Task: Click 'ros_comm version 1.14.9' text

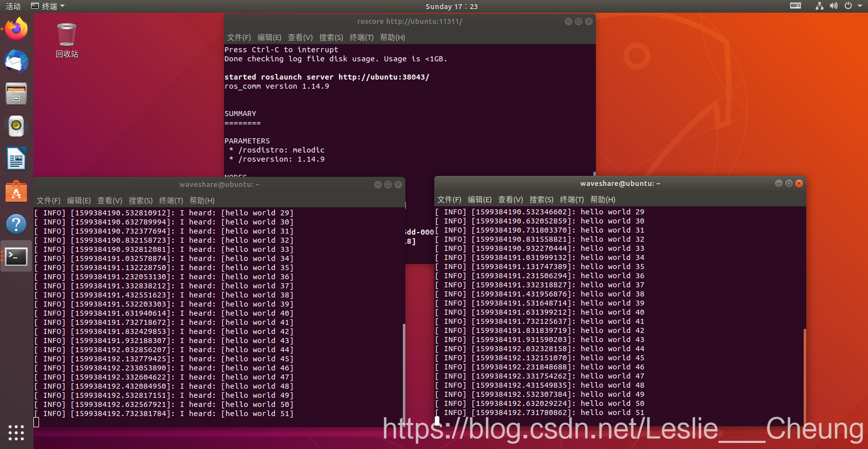Action: click(277, 86)
